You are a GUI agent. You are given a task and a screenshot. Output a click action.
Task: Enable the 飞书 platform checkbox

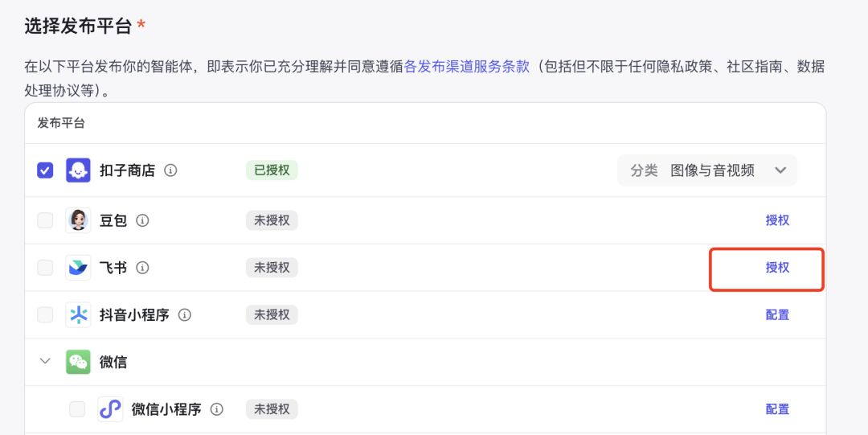click(45, 268)
